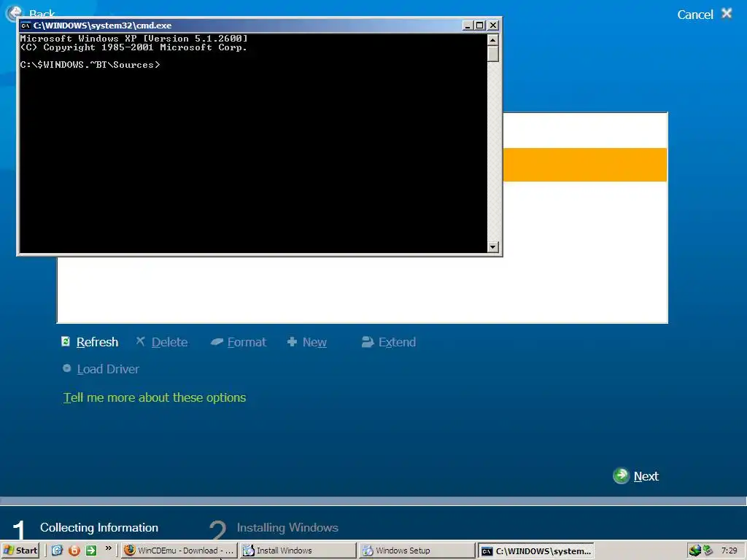The height and width of the screenshot is (560, 747).
Task: Launch Internet Explorer from Quick Launch
Action: coord(57,551)
